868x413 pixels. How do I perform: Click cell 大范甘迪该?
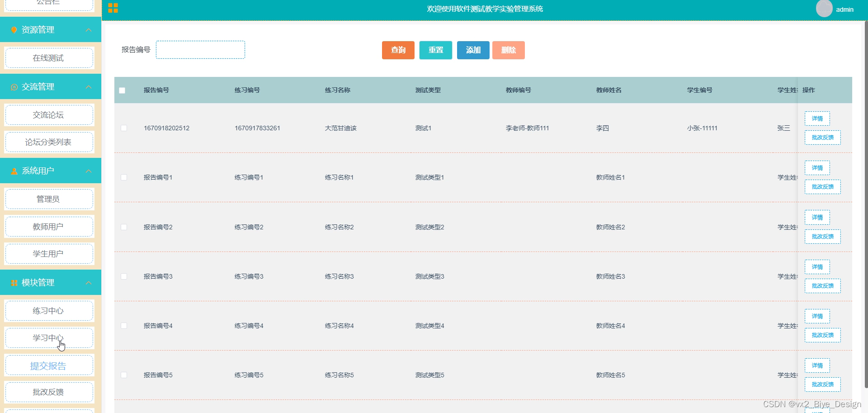[341, 128]
